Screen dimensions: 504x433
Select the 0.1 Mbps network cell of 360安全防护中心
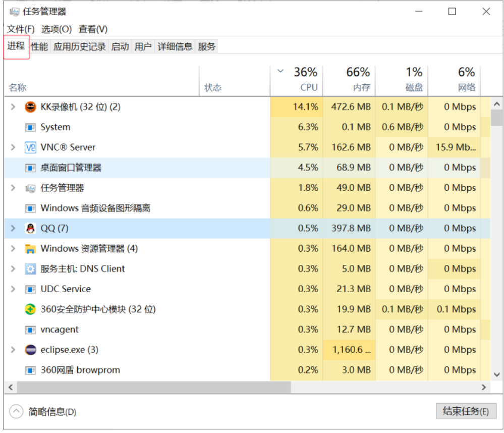454,309
